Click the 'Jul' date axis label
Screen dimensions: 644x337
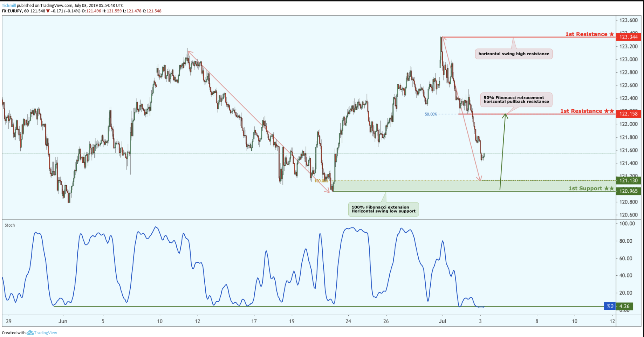point(442,321)
